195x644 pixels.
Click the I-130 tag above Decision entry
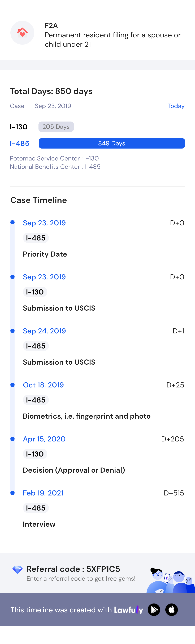[35, 454]
